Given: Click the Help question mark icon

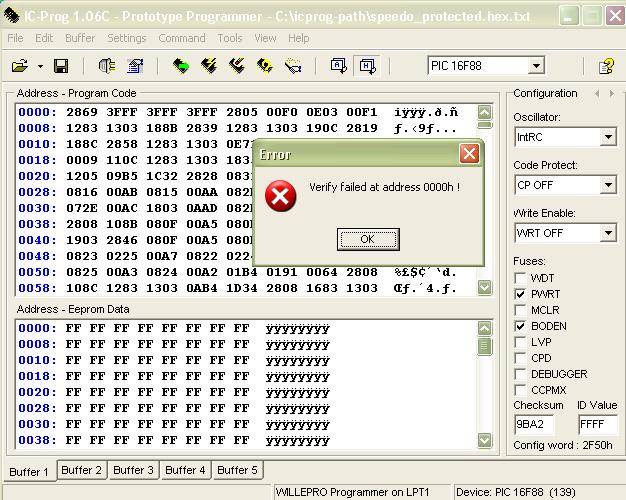Looking at the screenshot, I should 606,66.
